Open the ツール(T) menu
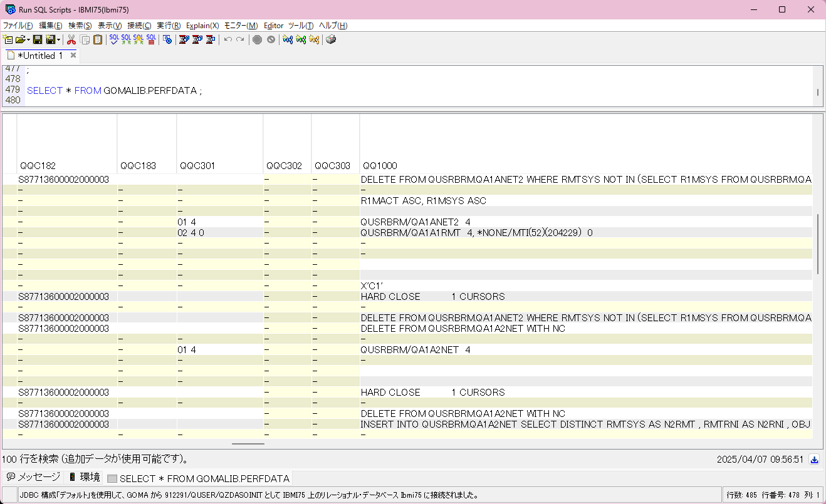The width and height of the screenshot is (826, 504). (x=301, y=26)
